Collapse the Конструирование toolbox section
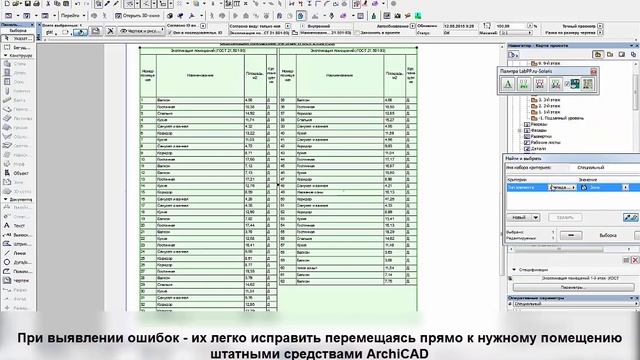Viewport: 640px width, 360px height. [5, 56]
